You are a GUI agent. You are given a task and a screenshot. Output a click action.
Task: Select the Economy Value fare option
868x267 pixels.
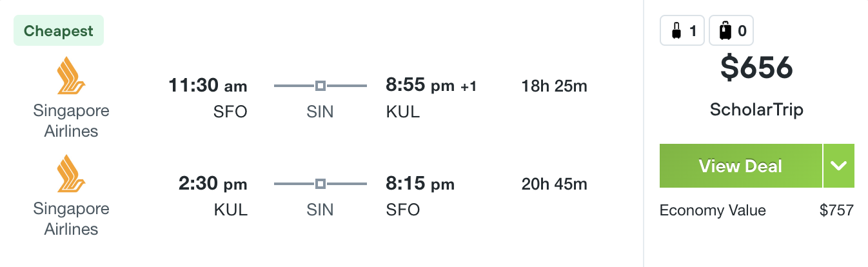click(x=713, y=210)
